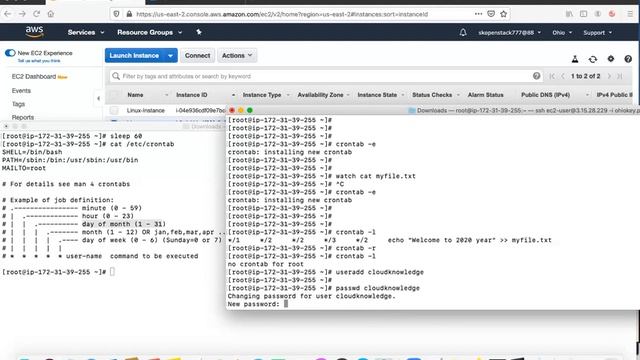
Task: Open Reports in sidebar
Action: point(23,117)
